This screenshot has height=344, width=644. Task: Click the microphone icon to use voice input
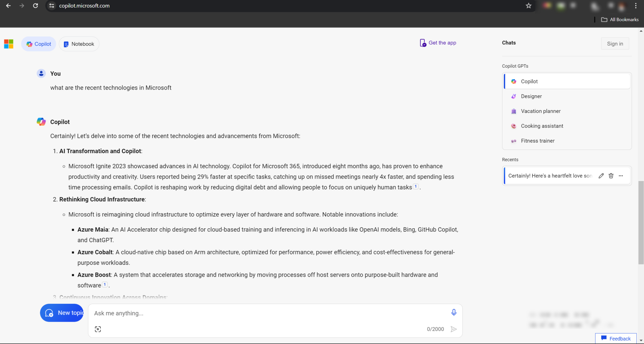(x=454, y=312)
